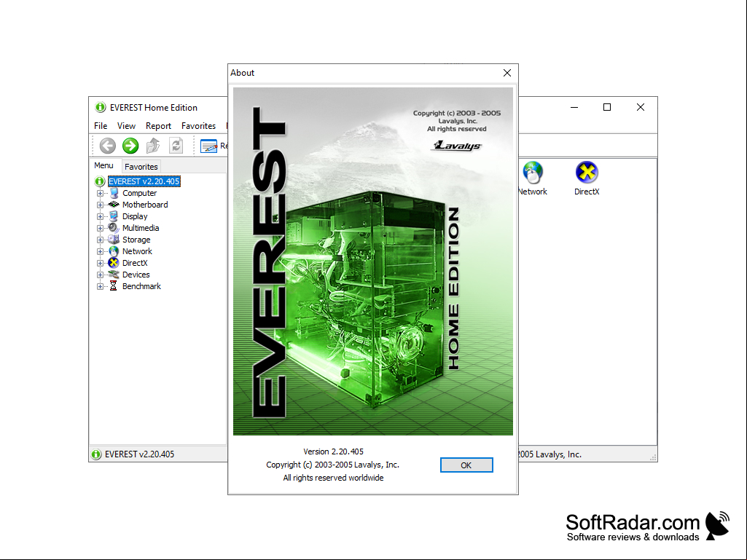747x560 pixels.
Task: Click the Network globe icon in main pane
Action: [533, 173]
